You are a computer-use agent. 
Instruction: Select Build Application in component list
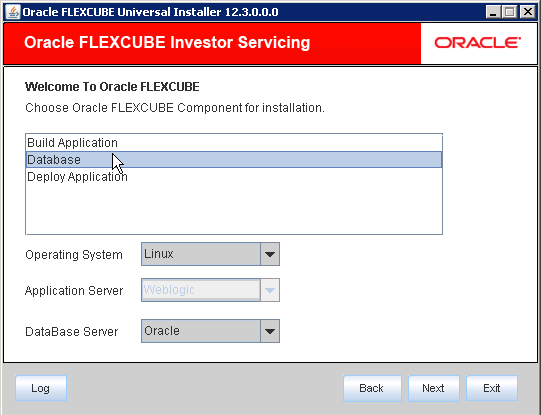click(x=234, y=143)
